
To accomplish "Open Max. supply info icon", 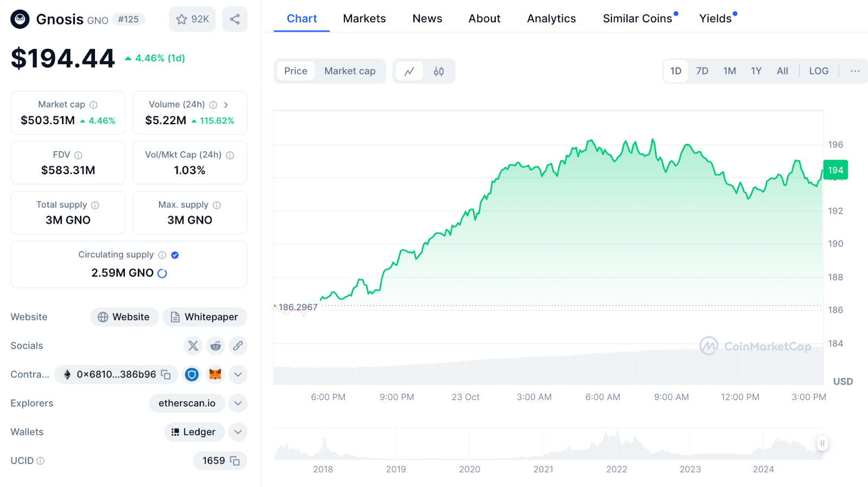I will click(217, 205).
